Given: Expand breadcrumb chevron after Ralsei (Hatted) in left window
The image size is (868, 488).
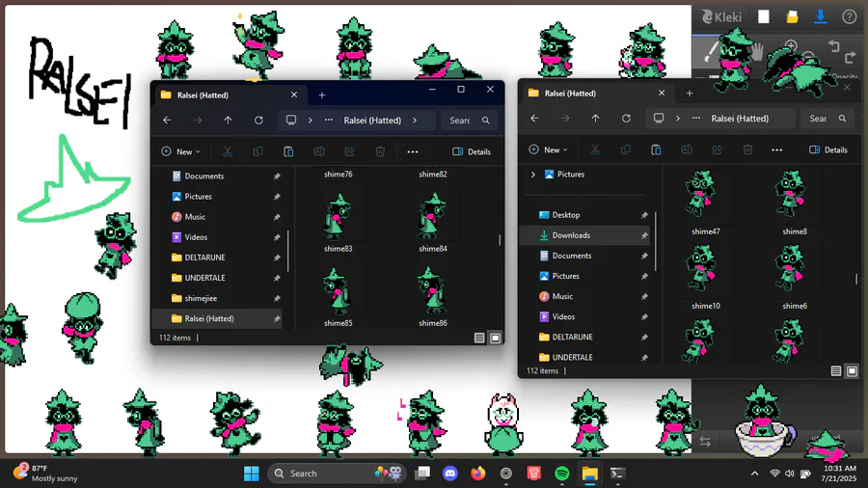Looking at the screenshot, I should (x=415, y=120).
